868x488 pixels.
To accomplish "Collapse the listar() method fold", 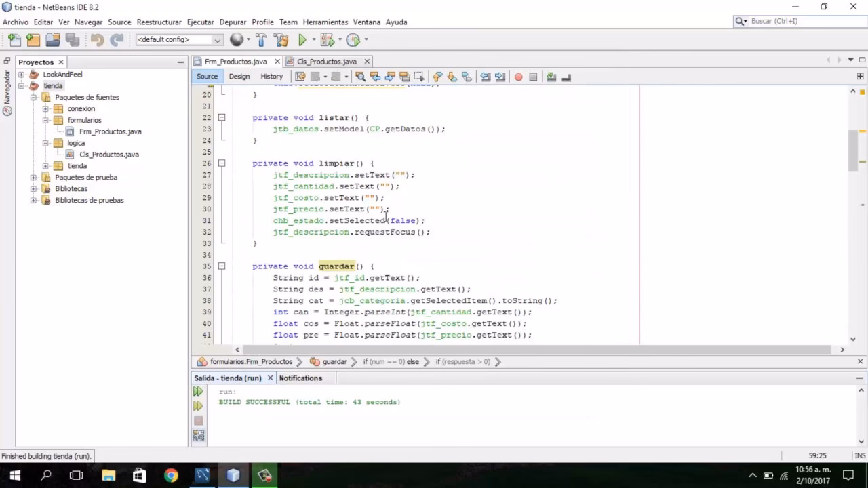I will click(x=221, y=117).
